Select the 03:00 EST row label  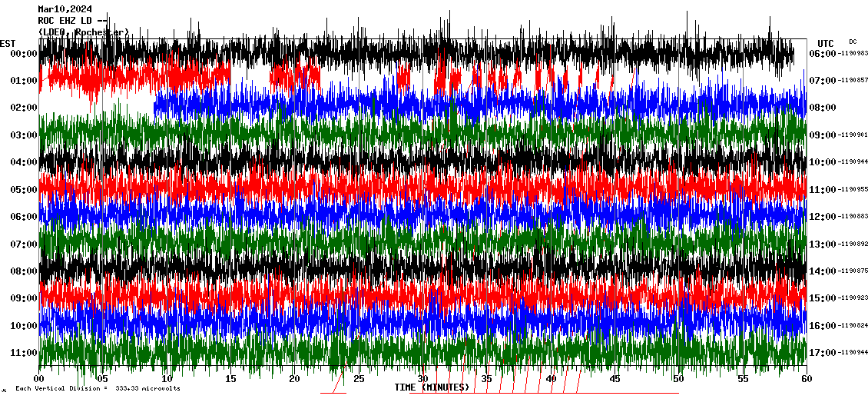25,135
